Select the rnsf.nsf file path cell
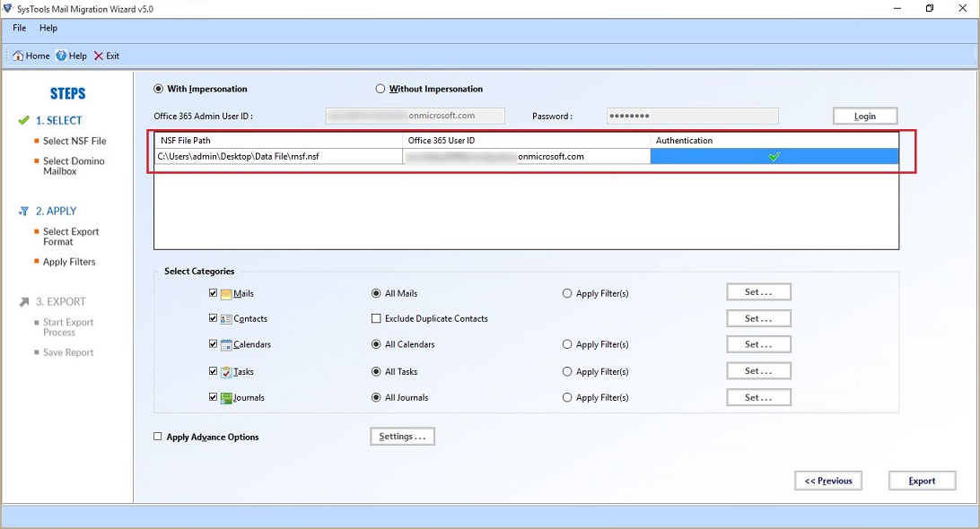The height and width of the screenshot is (529, 980). (x=278, y=157)
